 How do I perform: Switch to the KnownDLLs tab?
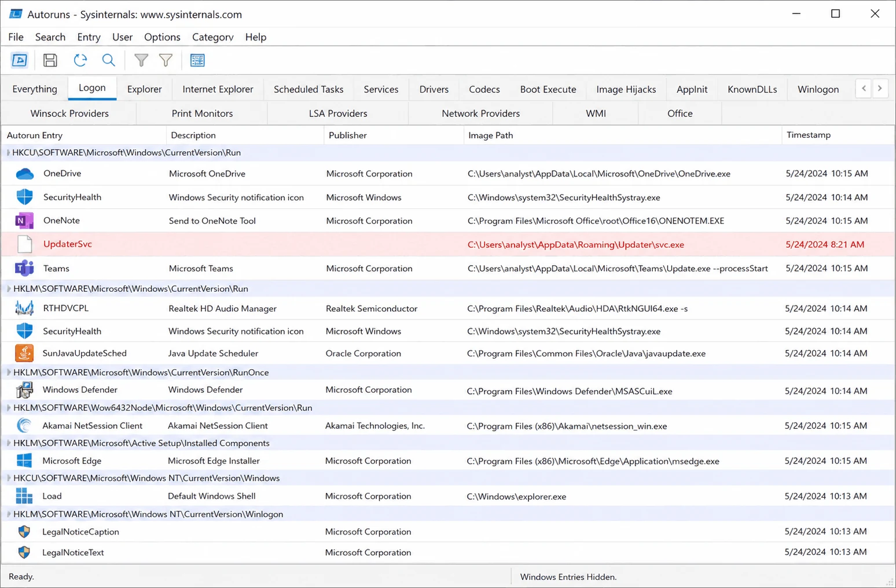tap(752, 89)
